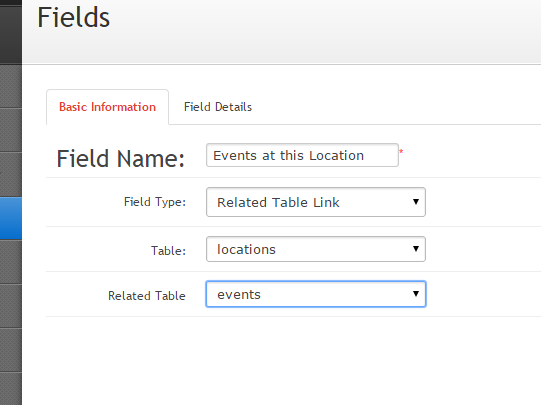The image size is (541, 405).
Task: Click the word "Location" inside the Field Name box
Action: [x=336, y=156]
